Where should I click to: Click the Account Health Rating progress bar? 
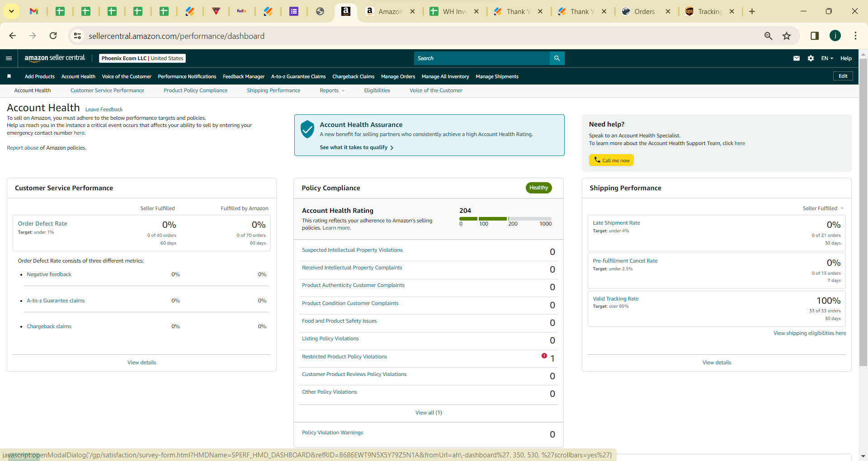tap(505, 219)
